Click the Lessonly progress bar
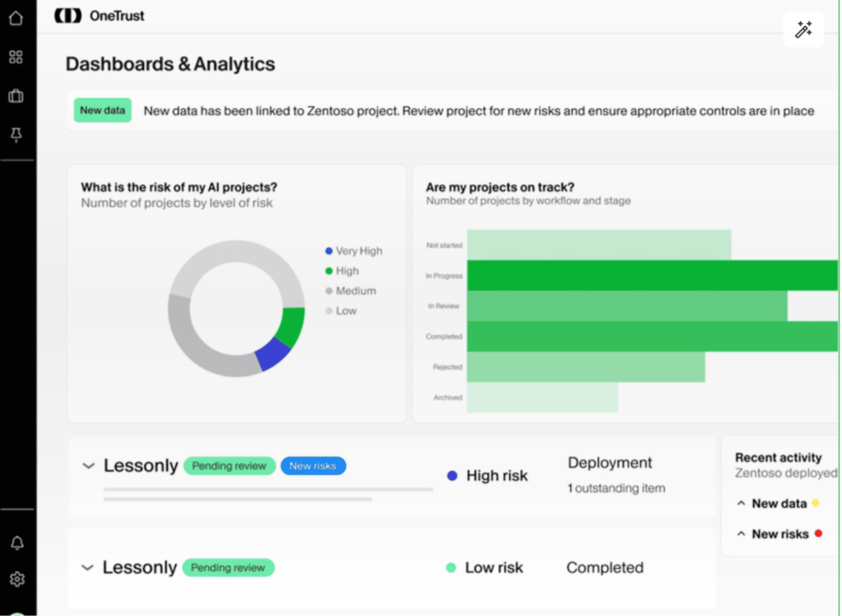Image resolution: width=842 pixels, height=616 pixels. (x=268, y=494)
